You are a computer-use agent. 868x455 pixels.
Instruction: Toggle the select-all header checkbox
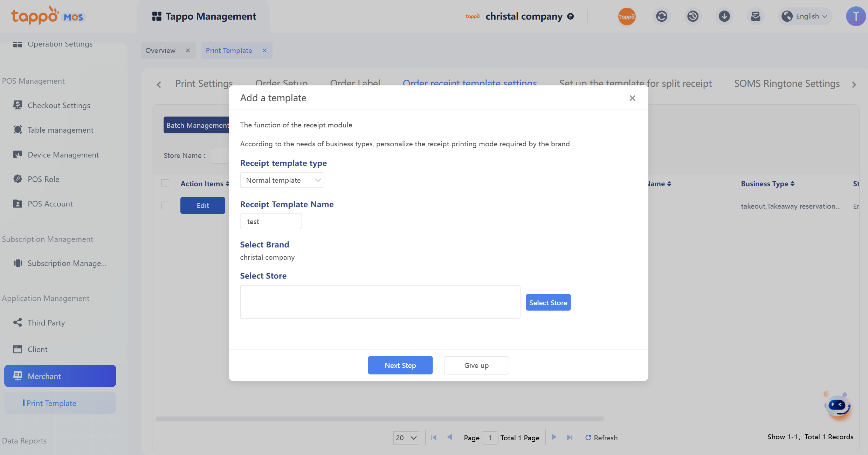(165, 183)
